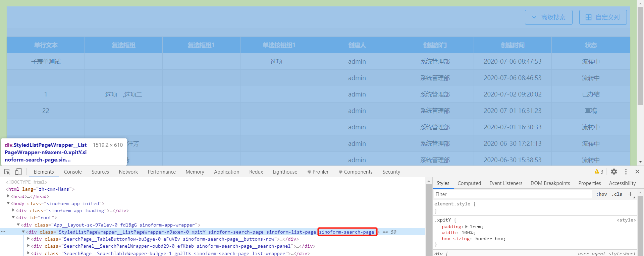Focus the styles Filter input

[513, 194]
